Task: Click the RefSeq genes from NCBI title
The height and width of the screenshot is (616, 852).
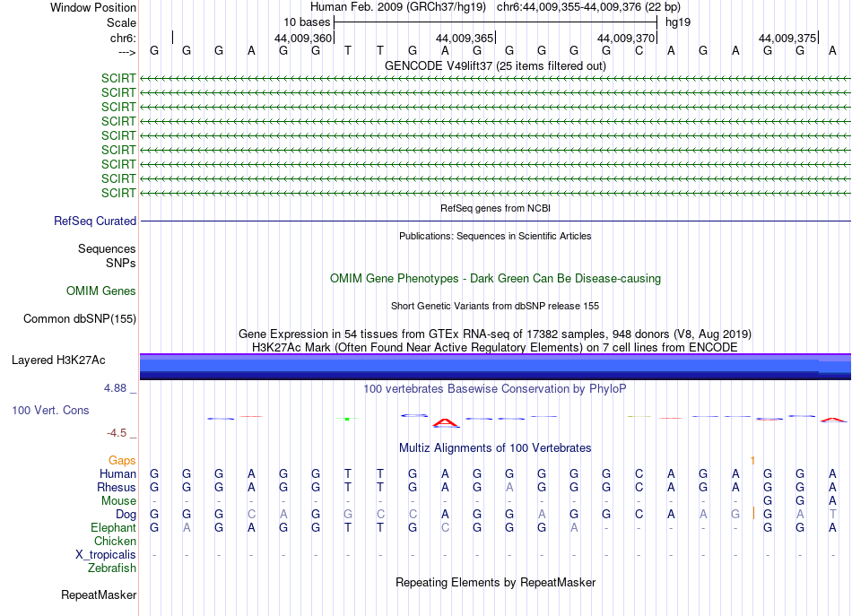Action: pyautogui.click(x=495, y=208)
